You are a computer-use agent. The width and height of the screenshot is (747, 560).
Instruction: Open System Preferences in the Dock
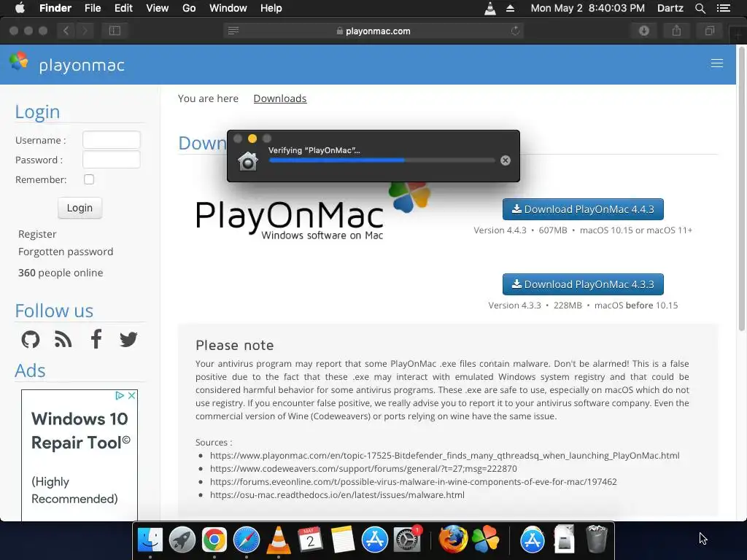[406, 540]
